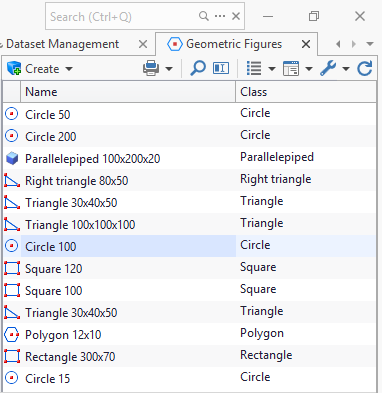
Task: Close the Geometric Figures tab
Action: coord(306,44)
